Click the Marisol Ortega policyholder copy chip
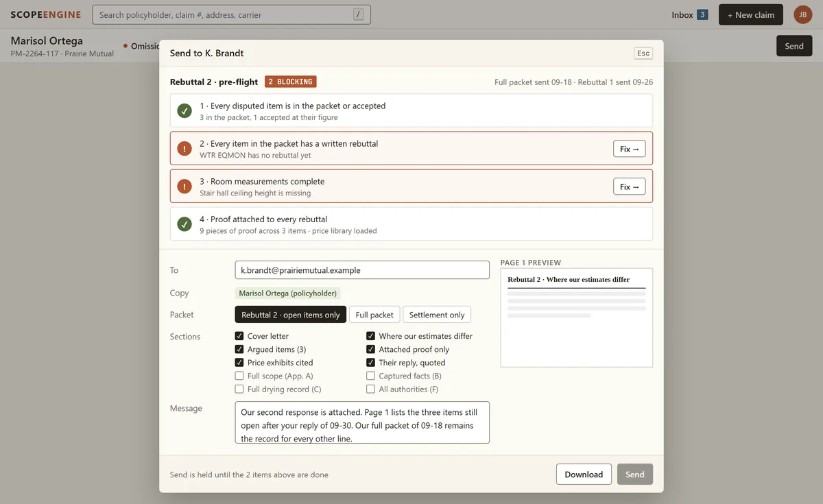This screenshot has height=504, width=823. 287,293
